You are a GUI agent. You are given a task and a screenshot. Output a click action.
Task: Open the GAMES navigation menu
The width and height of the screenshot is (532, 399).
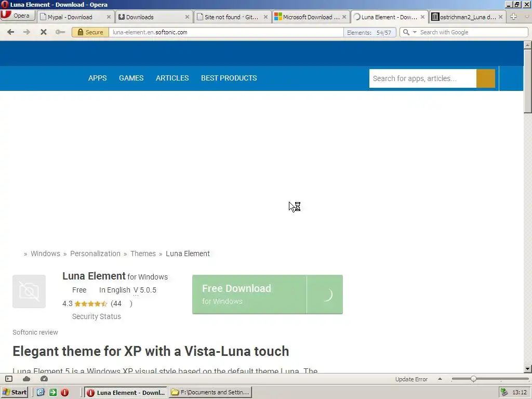pos(131,78)
